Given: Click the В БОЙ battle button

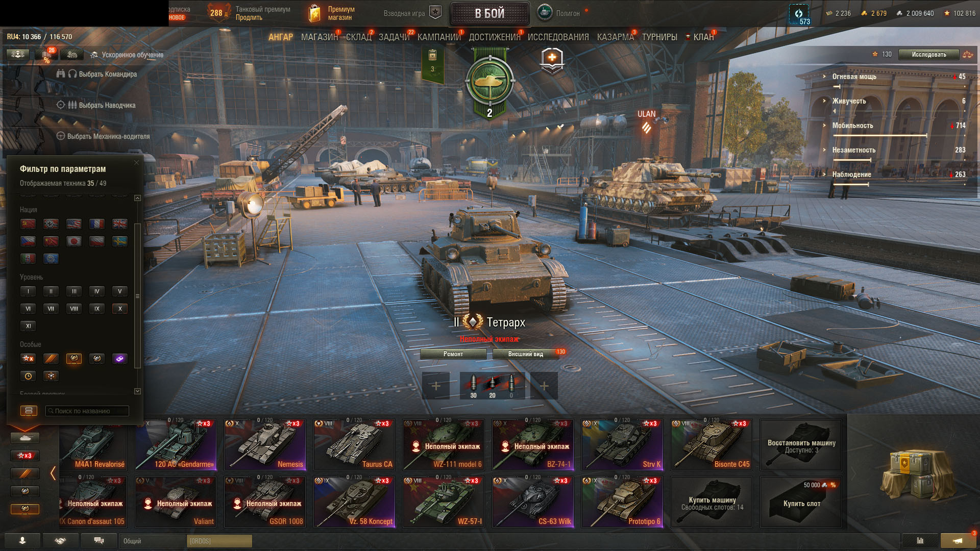Looking at the screenshot, I should (x=489, y=14).
